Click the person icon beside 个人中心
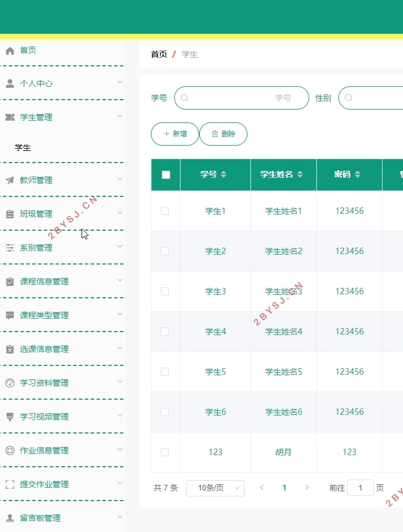Viewport: 403px width, 532px height. [10, 83]
